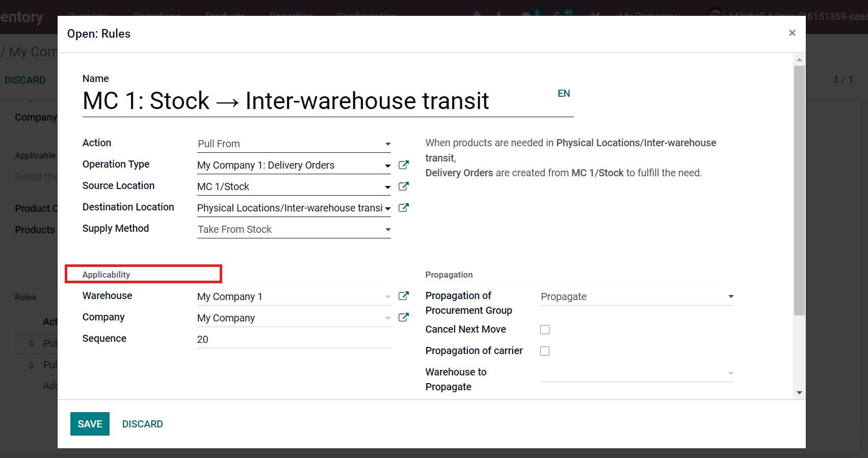Open Supply Method dropdown Take From Stock
Screen dimensions: 868x458
[294, 229]
